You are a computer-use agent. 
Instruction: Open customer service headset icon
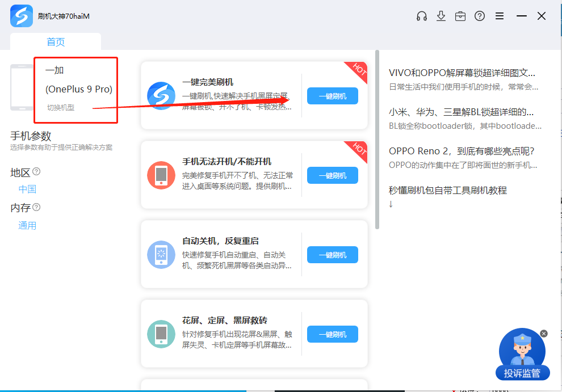pyautogui.click(x=421, y=16)
